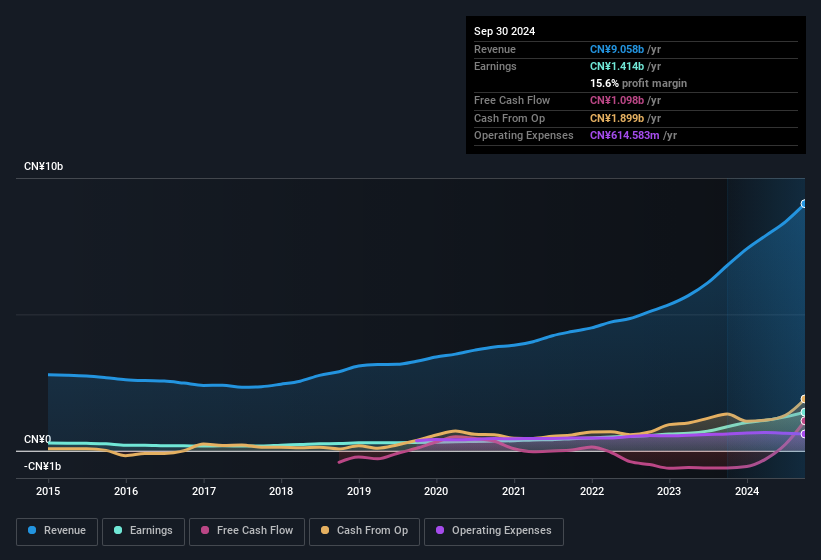Screen dimensions: 821x560
Task: Click the 2020 x-axis label
Action: pyautogui.click(x=436, y=491)
